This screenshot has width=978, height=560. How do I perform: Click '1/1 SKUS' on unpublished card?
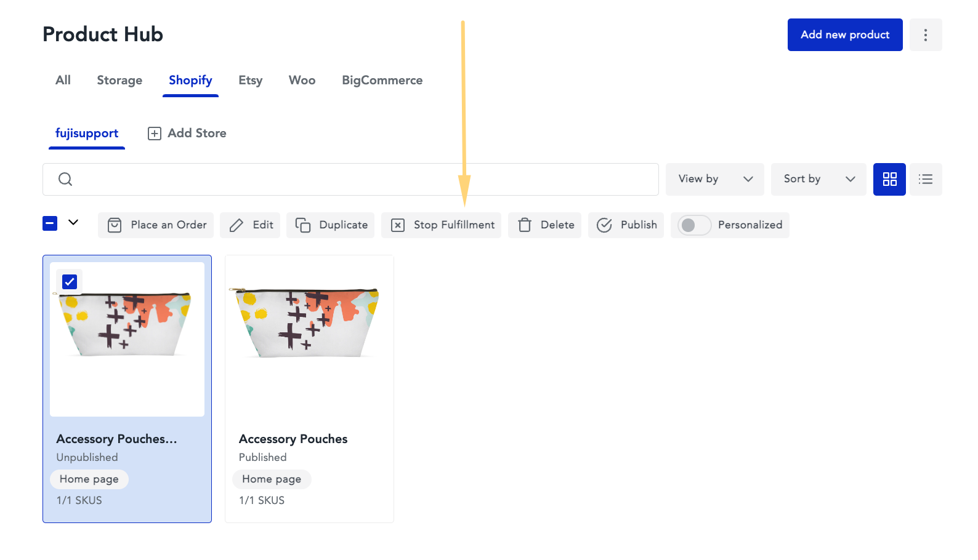pos(79,500)
